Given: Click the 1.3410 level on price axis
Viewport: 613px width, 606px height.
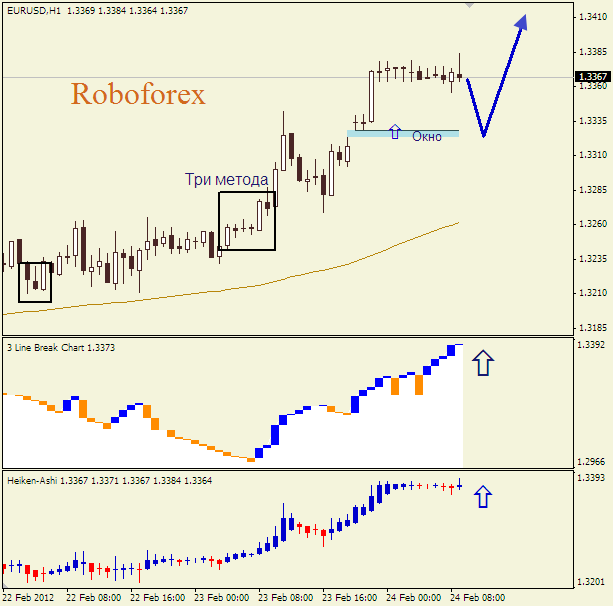Looking at the screenshot, I should tap(592, 17).
